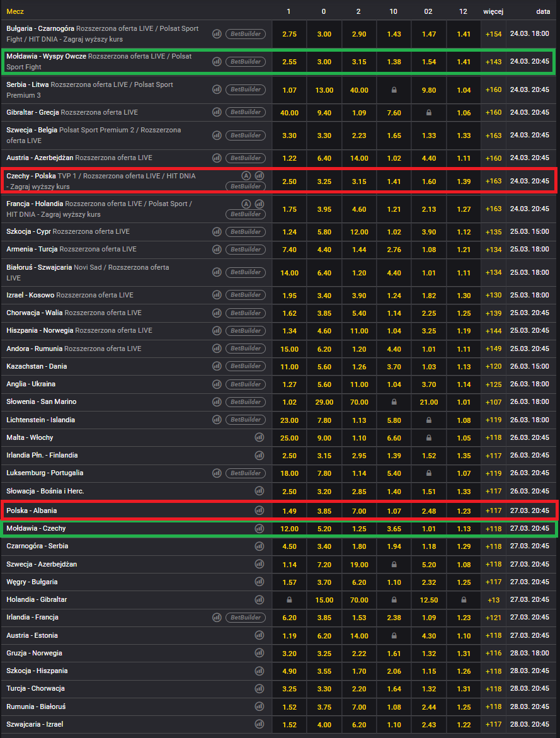Expand +154 more markets for Bułgaria - Czarnogóra
560x738 pixels.
493,34
